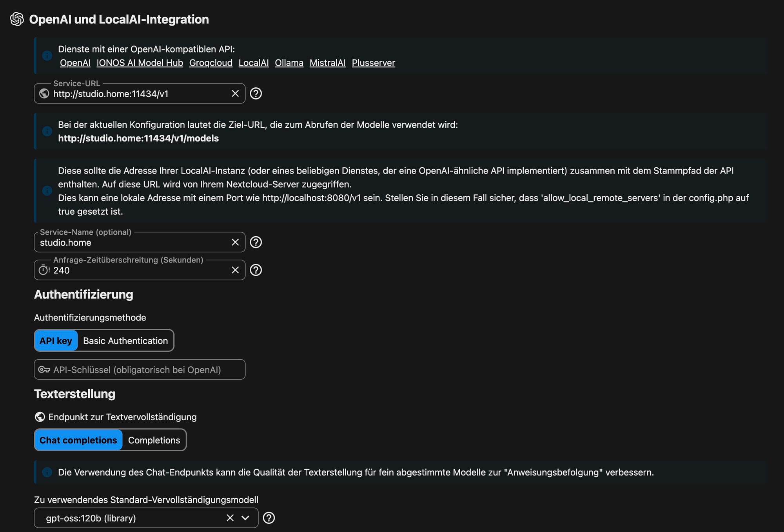The width and height of the screenshot is (784, 532).
Task: Show help for request timeout field
Action: 256,270
